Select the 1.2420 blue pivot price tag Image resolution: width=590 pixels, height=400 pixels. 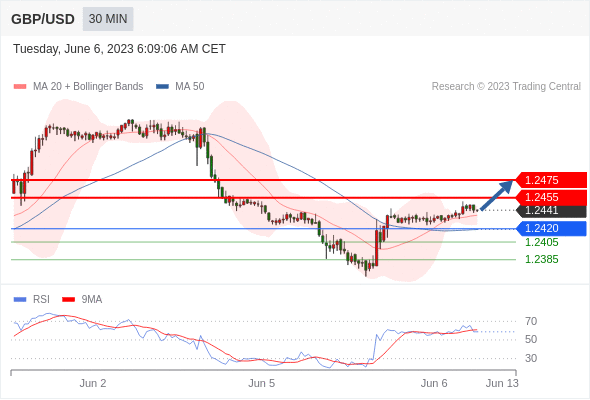point(551,228)
